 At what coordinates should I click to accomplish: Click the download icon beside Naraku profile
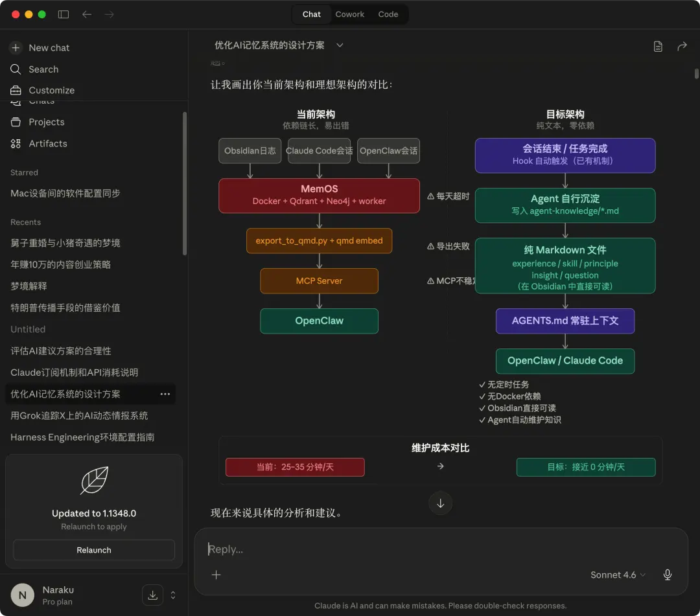point(153,595)
